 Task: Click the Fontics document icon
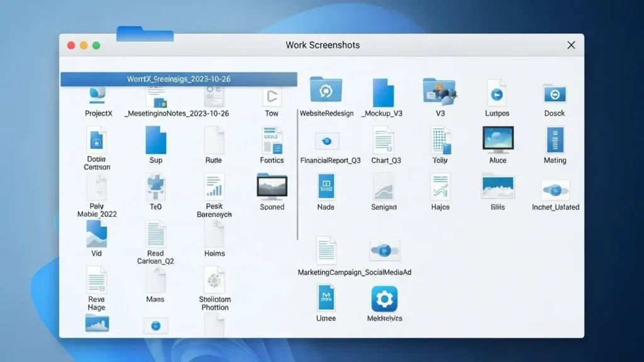272,140
